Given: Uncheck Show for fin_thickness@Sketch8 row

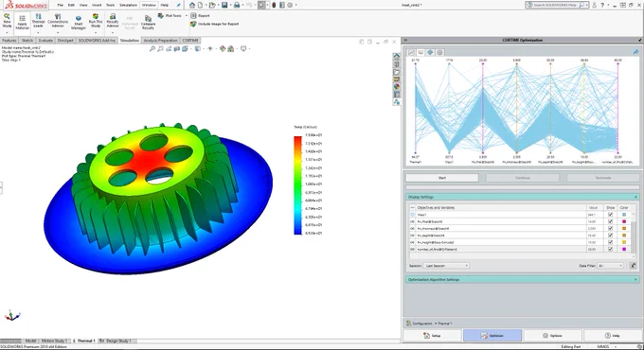Looking at the screenshot, I should pos(610,229).
